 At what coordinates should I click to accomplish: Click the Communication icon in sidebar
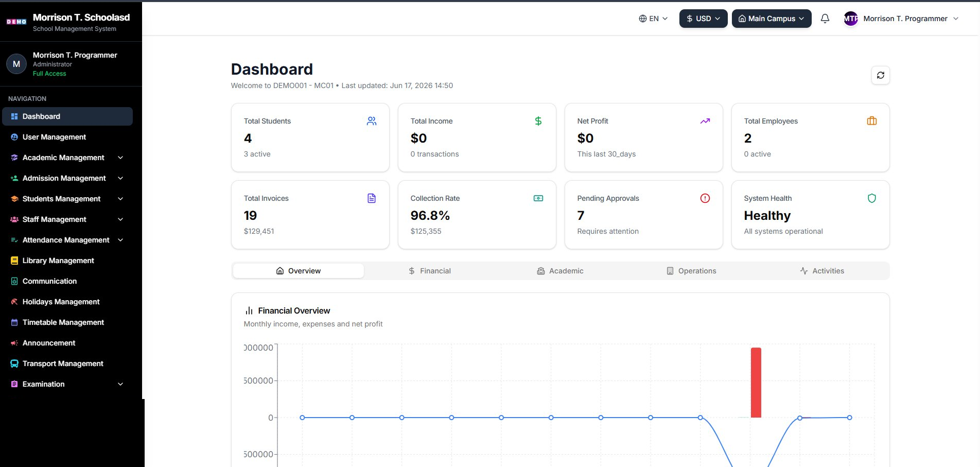[x=14, y=281]
